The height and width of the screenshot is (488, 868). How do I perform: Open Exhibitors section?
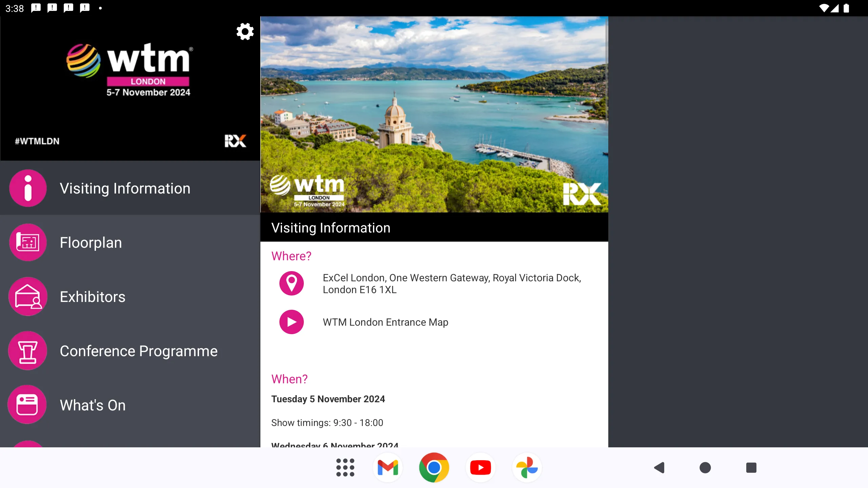[93, 296]
